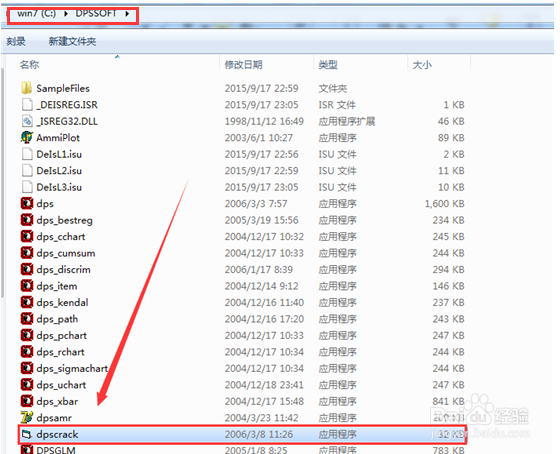Viewport: 560px width, 454px height.
Task: Click the dps_path application icon
Action: [x=27, y=319]
